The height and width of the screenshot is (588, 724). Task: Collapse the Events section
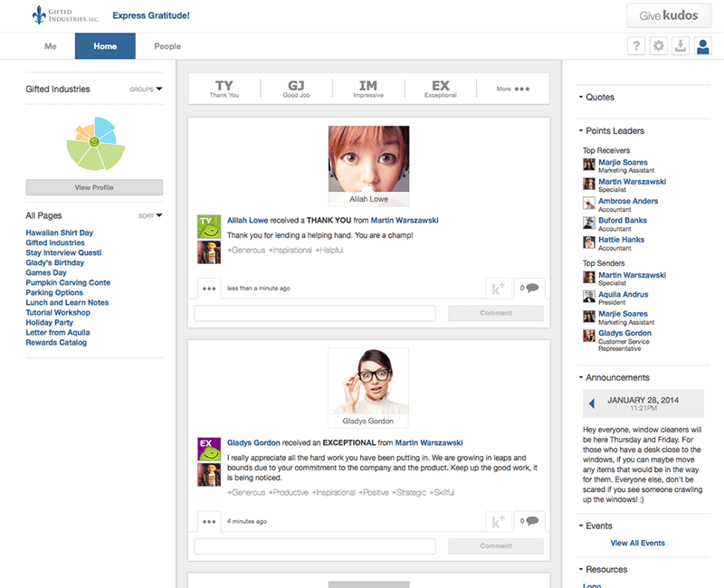click(x=595, y=526)
